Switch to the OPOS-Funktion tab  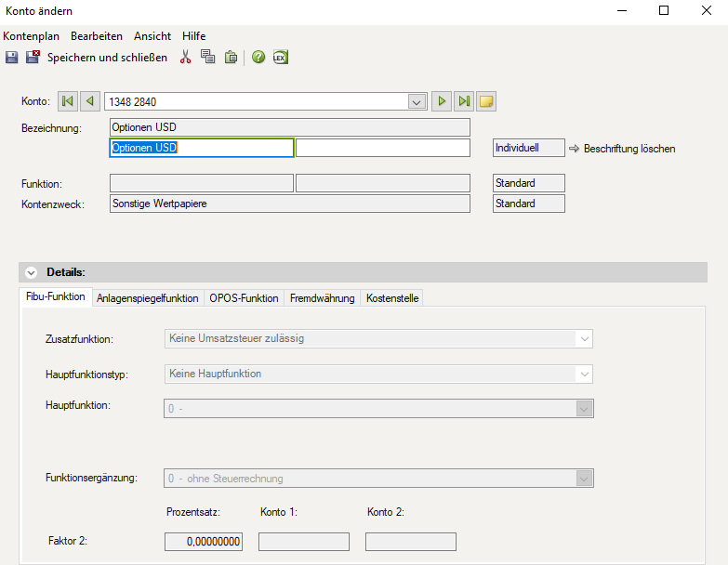(244, 298)
